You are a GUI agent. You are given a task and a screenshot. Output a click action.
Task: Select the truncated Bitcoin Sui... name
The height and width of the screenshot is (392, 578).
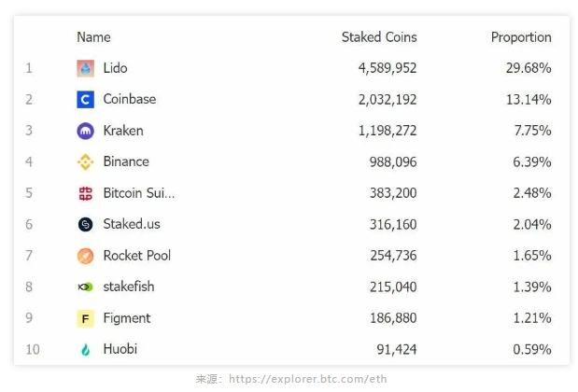(138, 193)
